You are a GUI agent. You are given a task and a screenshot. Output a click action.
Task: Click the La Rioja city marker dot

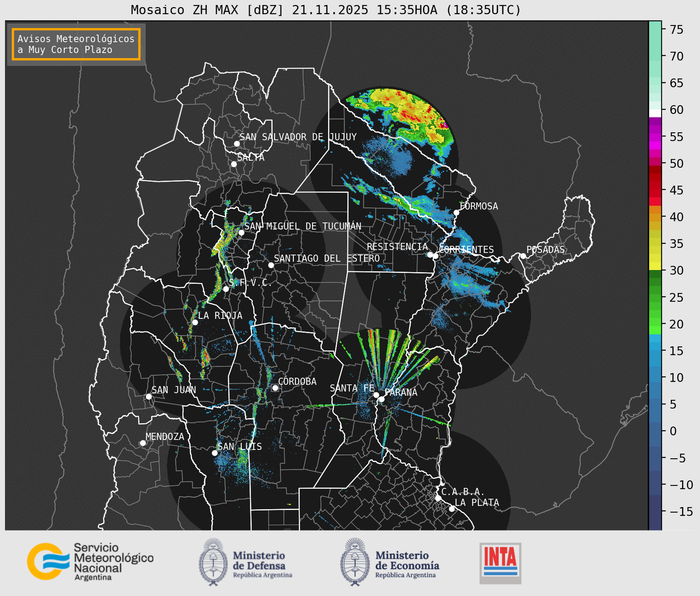195,322
